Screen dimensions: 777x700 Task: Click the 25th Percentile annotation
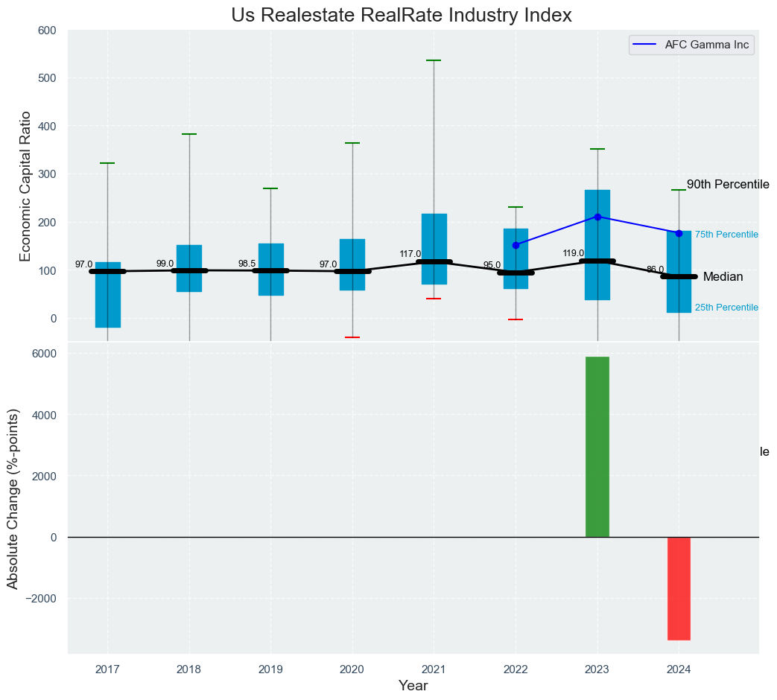(x=726, y=308)
